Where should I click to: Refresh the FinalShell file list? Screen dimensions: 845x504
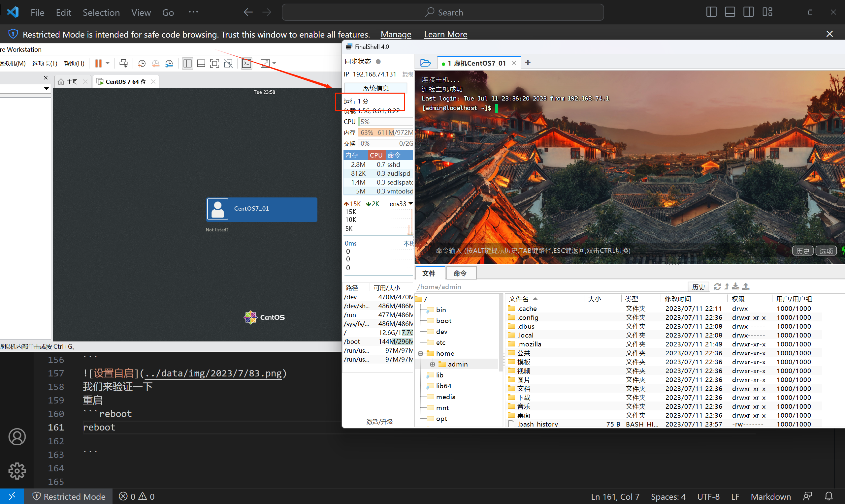coord(717,287)
